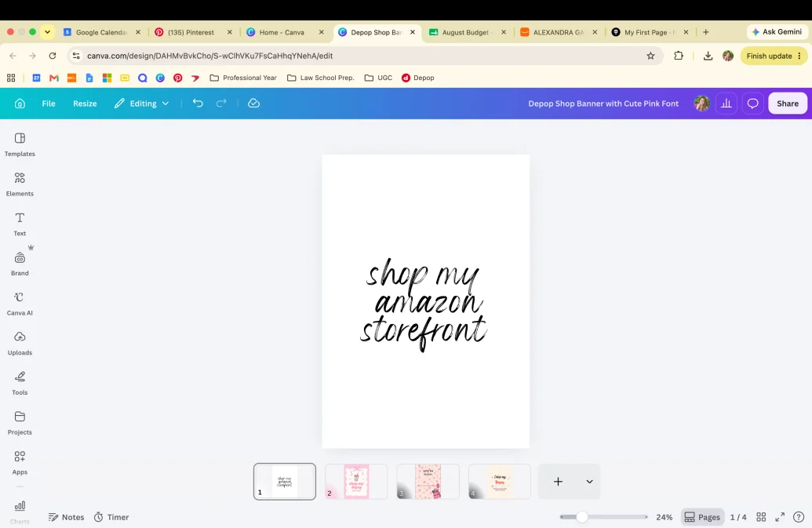Bookmark this page with star icon
This screenshot has width=812, height=528.
650,56
